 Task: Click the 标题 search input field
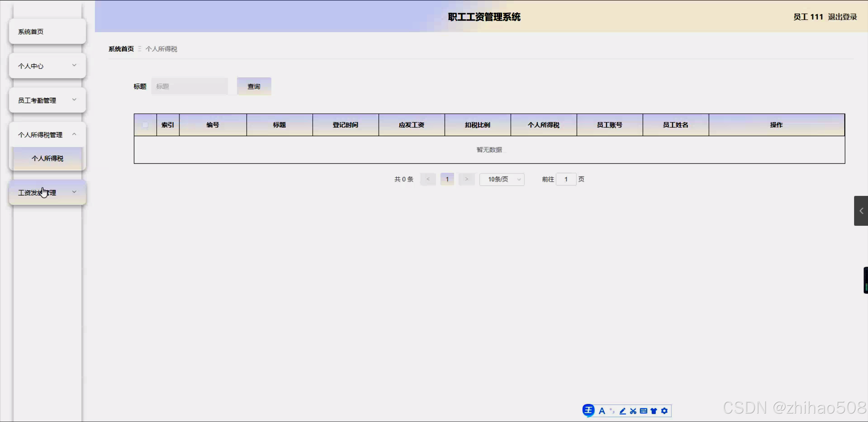(189, 87)
